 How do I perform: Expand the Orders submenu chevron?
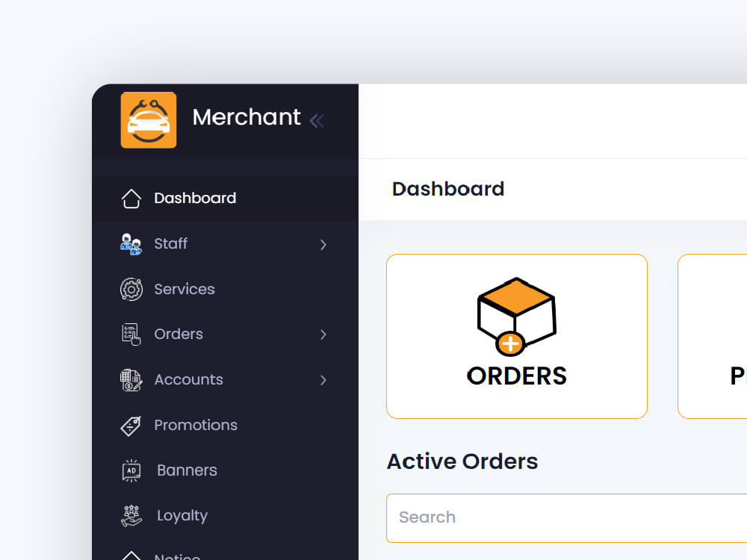pyautogui.click(x=323, y=335)
